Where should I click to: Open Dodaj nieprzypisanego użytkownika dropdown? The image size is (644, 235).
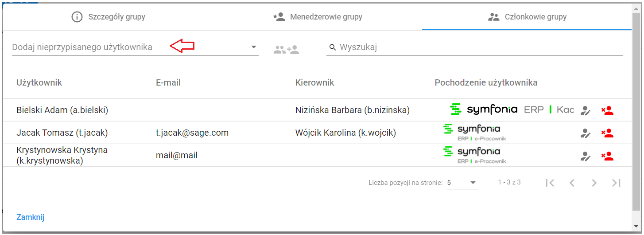pyautogui.click(x=135, y=47)
